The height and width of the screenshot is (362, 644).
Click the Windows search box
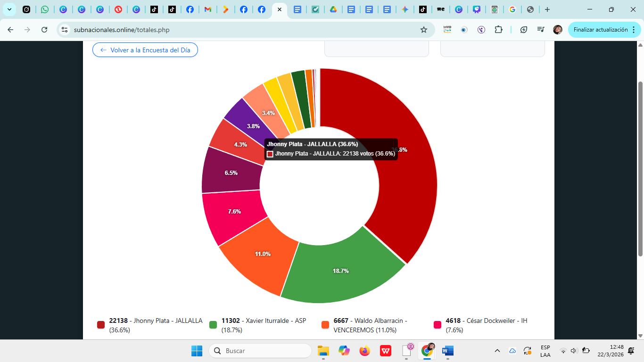click(260, 351)
